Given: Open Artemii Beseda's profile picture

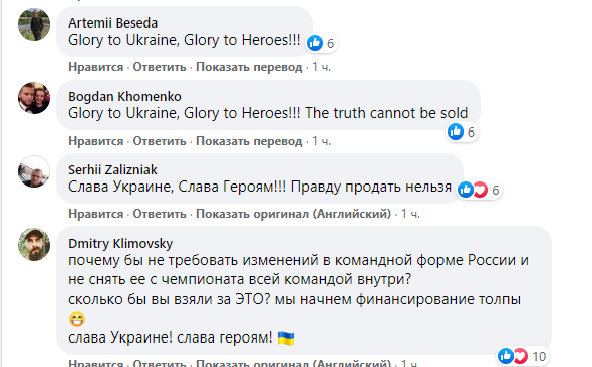Looking at the screenshot, I should click(34, 25).
